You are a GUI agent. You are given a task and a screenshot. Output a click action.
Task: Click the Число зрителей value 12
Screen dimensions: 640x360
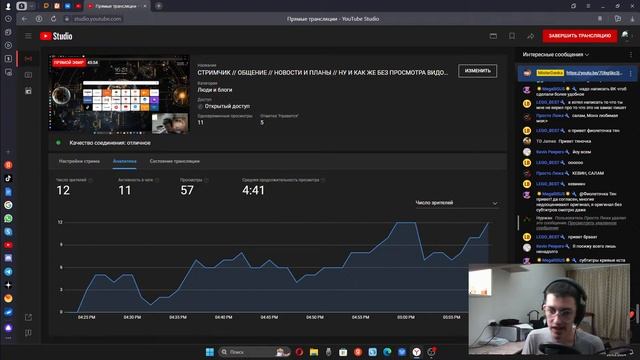pos(63,190)
